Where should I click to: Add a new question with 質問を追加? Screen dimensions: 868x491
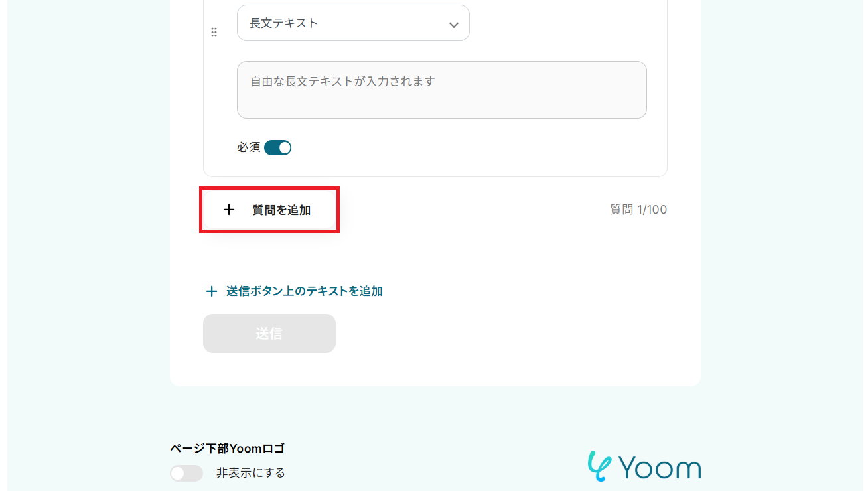click(x=269, y=210)
